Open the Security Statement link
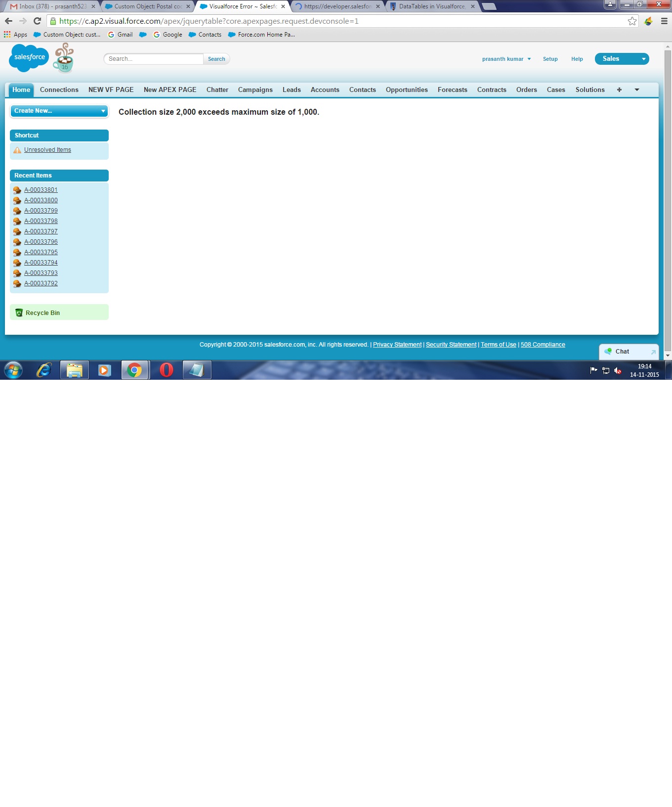 point(451,345)
